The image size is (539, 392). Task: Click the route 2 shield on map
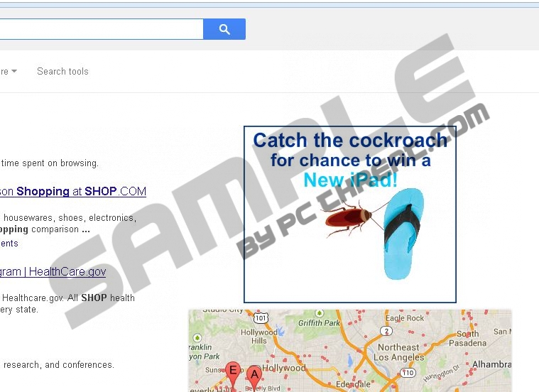387,331
